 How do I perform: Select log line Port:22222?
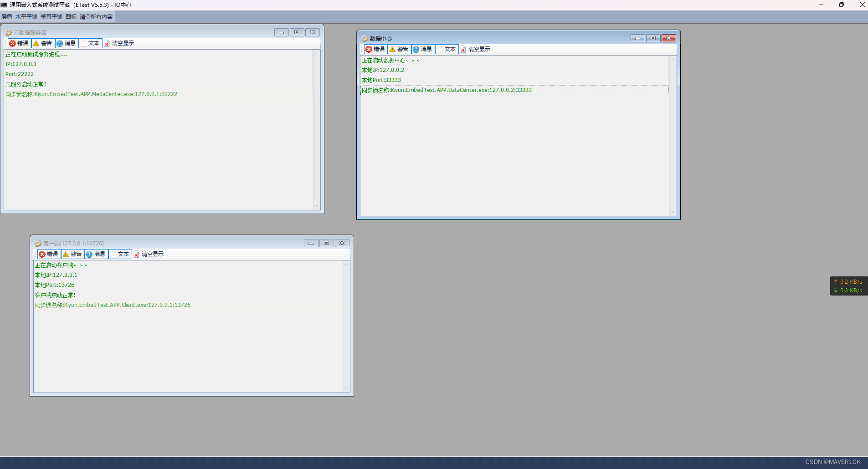tap(159, 75)
